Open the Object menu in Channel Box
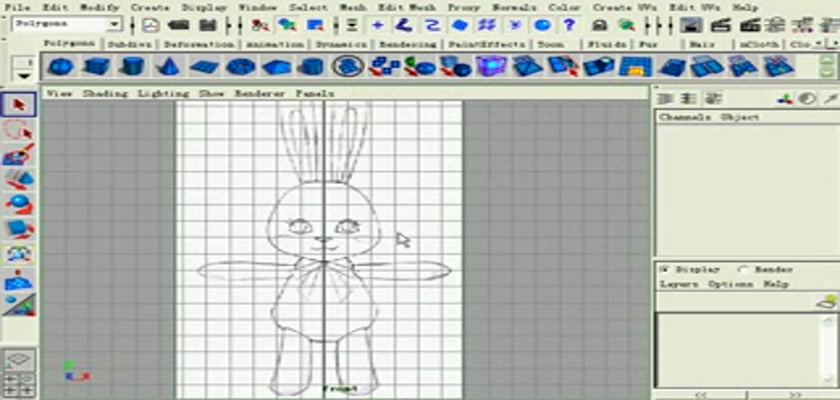The width and height of the screenshot is (840, 400). [739, 117]
